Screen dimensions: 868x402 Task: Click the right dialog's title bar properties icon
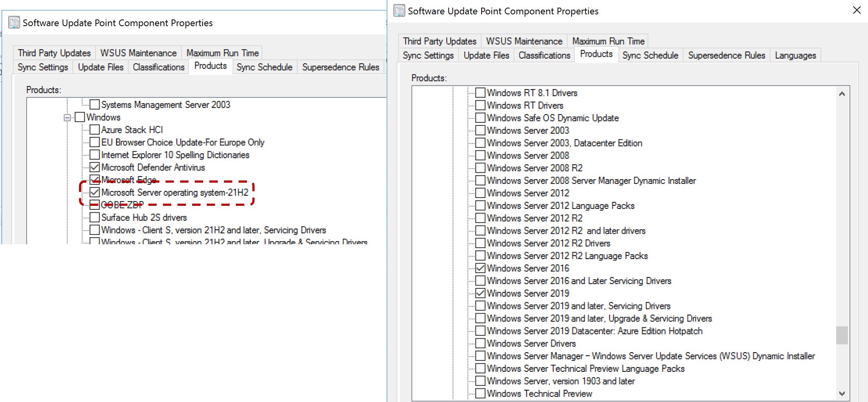pos(399,10)
